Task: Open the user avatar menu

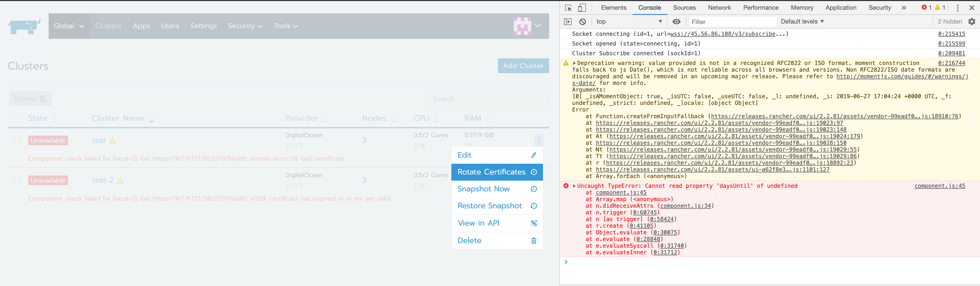Action: pyautogui.click(x=527, y=26)
